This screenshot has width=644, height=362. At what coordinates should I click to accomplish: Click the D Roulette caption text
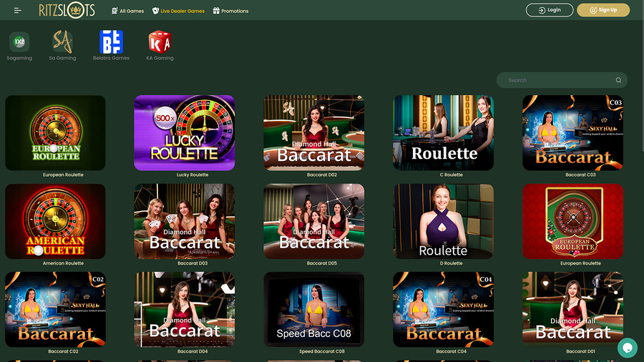(x=451, y=263)
